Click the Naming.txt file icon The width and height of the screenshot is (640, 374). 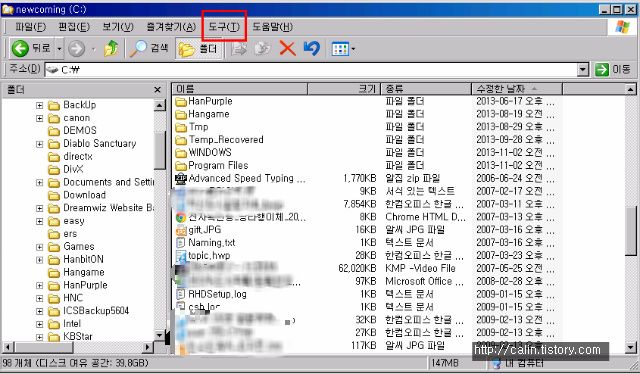point(180,243)
